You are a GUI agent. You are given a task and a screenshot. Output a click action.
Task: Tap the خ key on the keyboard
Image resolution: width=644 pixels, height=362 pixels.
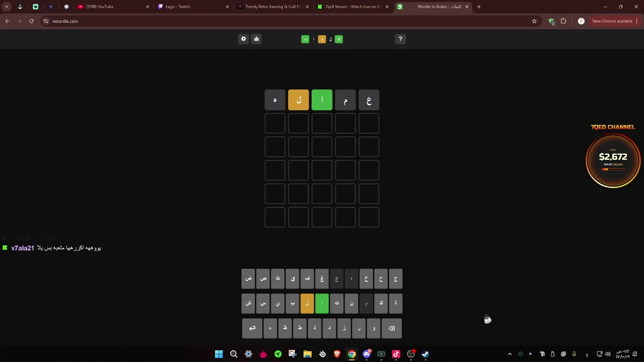point(366,279)
